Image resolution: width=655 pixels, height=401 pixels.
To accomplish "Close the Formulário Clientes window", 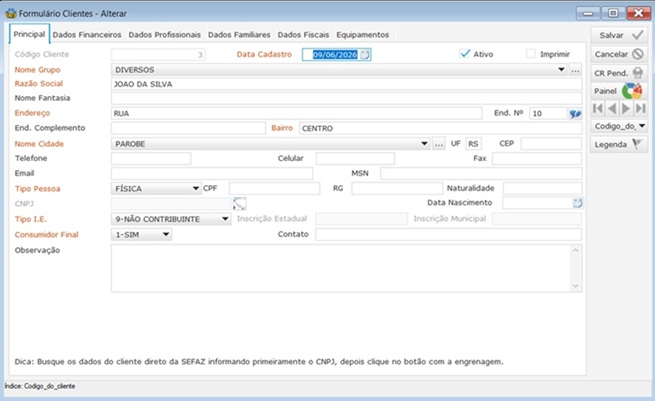I will coord(638,13).
